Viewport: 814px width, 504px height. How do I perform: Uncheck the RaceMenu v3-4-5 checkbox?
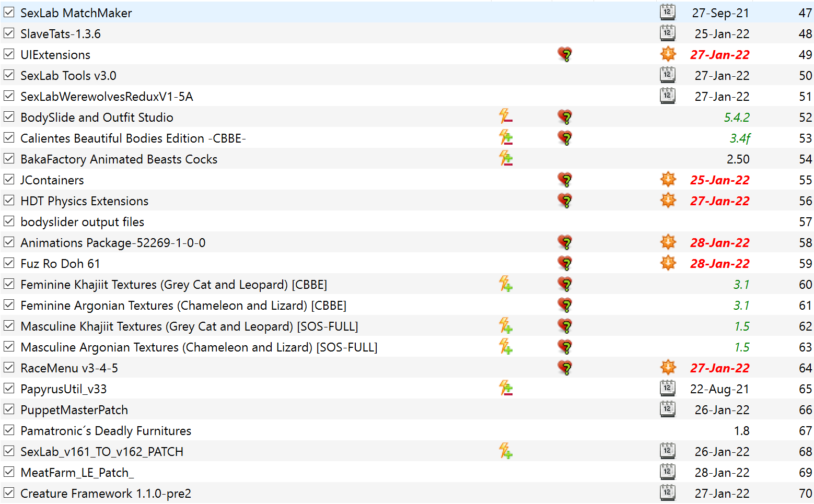pyautogui.click(x=9, y=367)
